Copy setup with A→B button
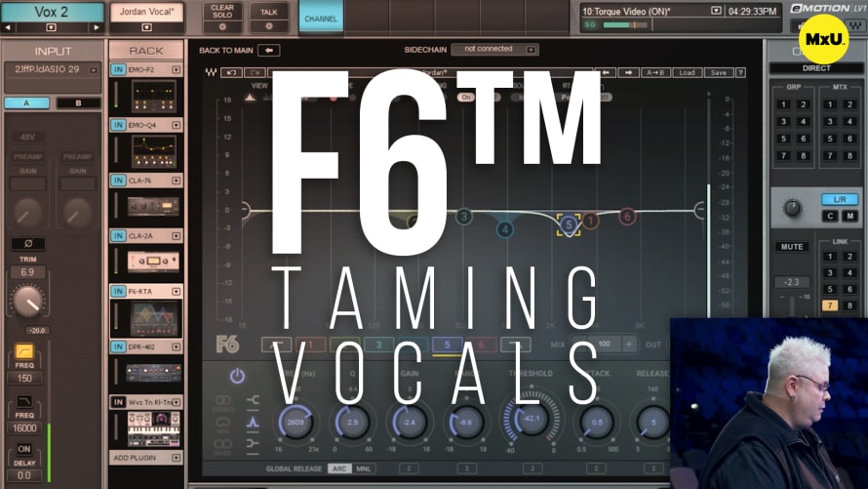 (x=655, y=72)
